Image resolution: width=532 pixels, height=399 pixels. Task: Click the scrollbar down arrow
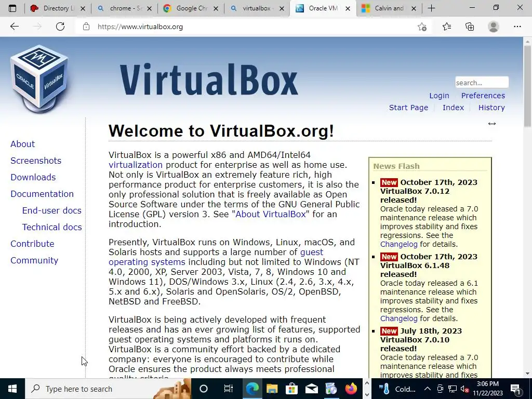pos(528,374)
